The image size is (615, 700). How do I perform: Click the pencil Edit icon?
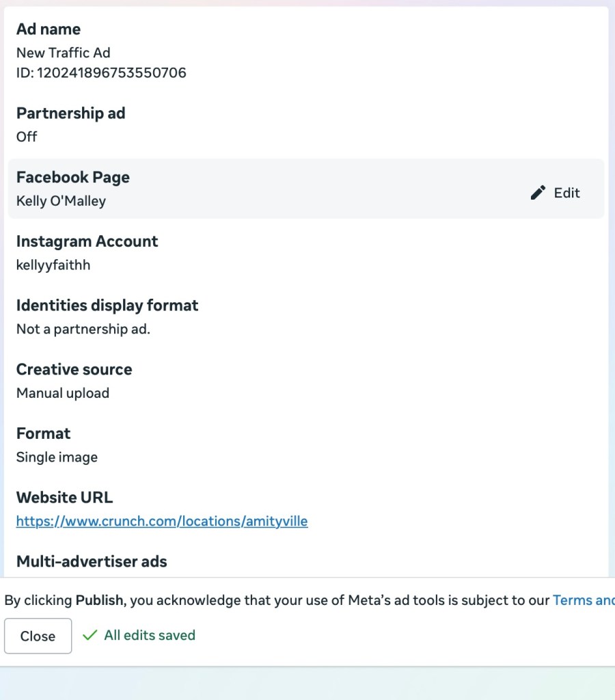tap(538, 193)
